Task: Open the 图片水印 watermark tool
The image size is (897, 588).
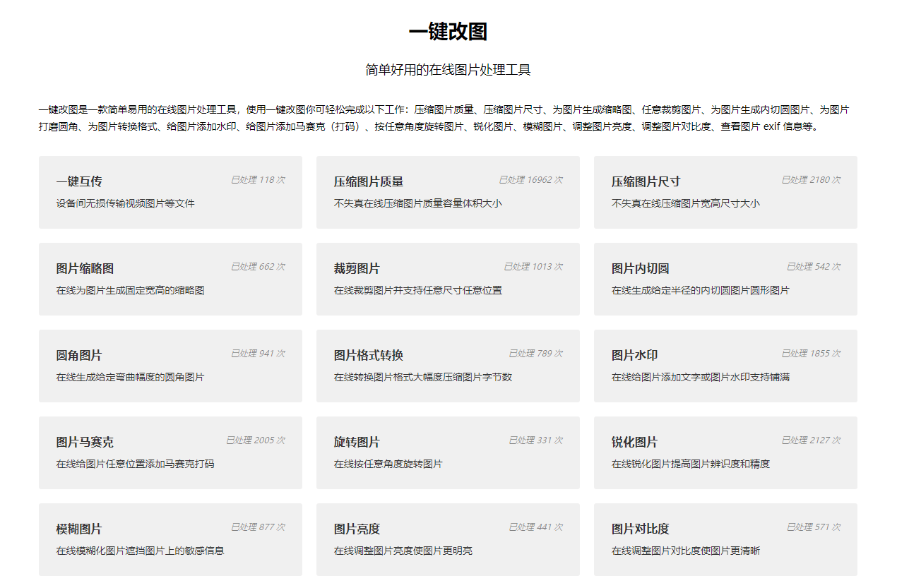Action: pyautogui.click(x=725, y=366)
